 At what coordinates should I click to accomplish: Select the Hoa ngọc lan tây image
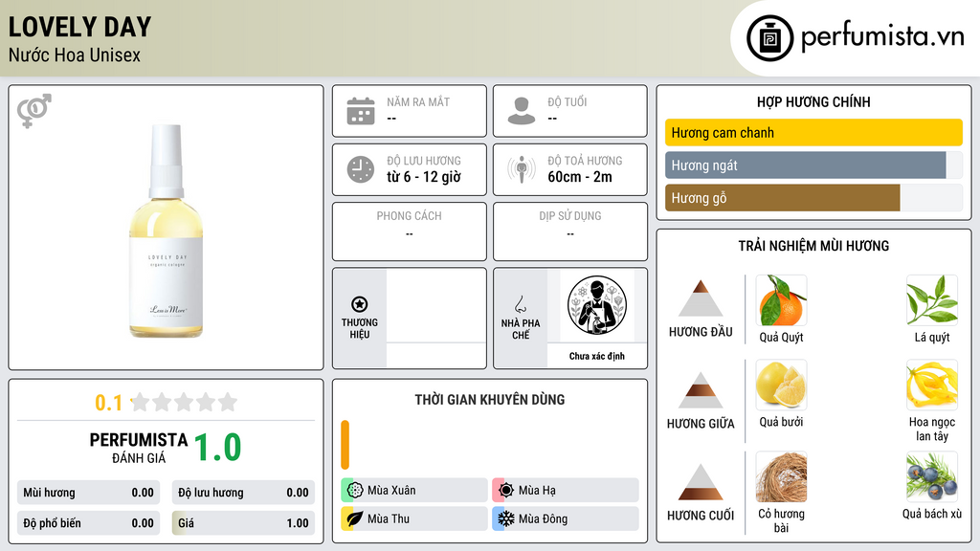click(x=932, y=385)
